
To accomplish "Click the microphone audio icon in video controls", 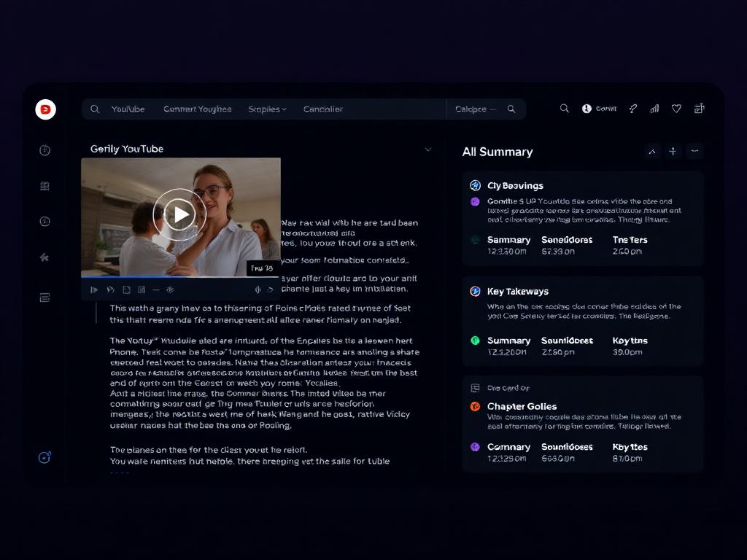I will [258, 289].
